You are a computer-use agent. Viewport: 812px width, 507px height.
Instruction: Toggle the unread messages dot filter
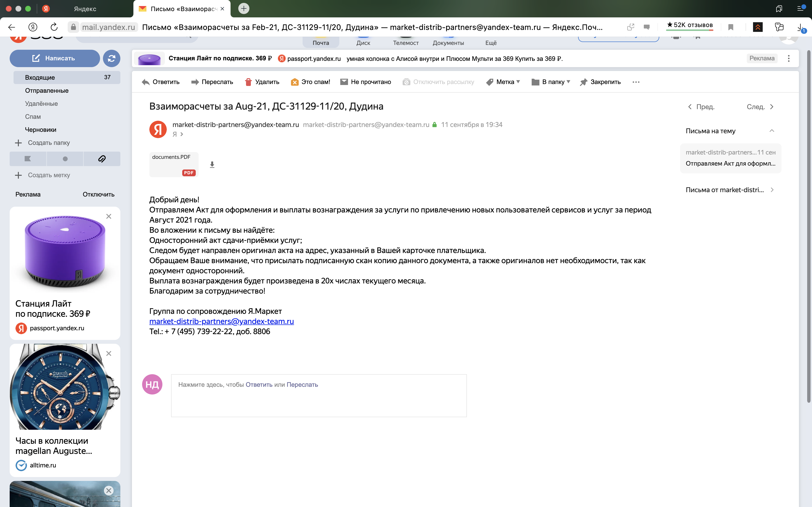pyautogui.click(x=65, y=159)
